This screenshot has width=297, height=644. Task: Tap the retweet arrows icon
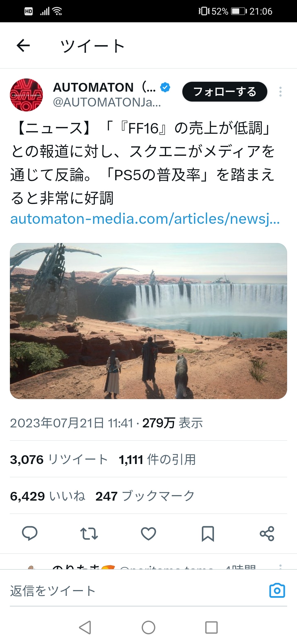point(89,533)
